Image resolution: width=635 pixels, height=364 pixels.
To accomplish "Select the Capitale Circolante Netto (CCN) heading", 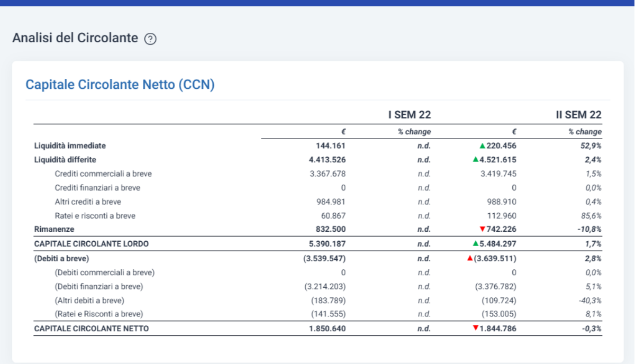I will pyautogui.click(x=120, y=85).
